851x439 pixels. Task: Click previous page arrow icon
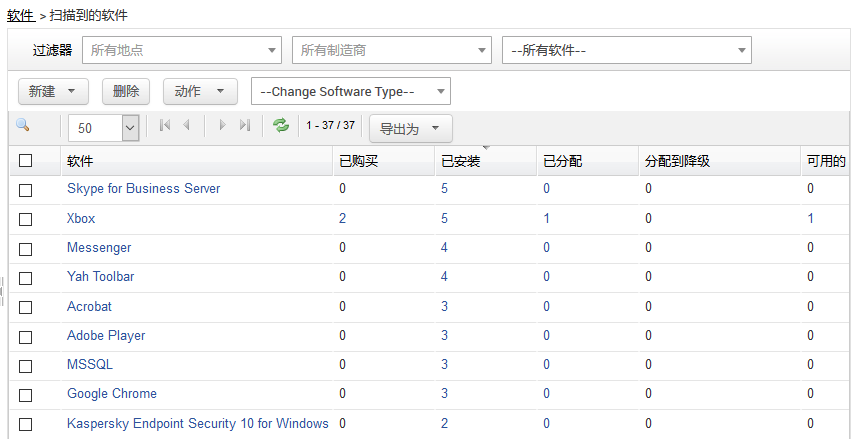[x=186, y=126]
